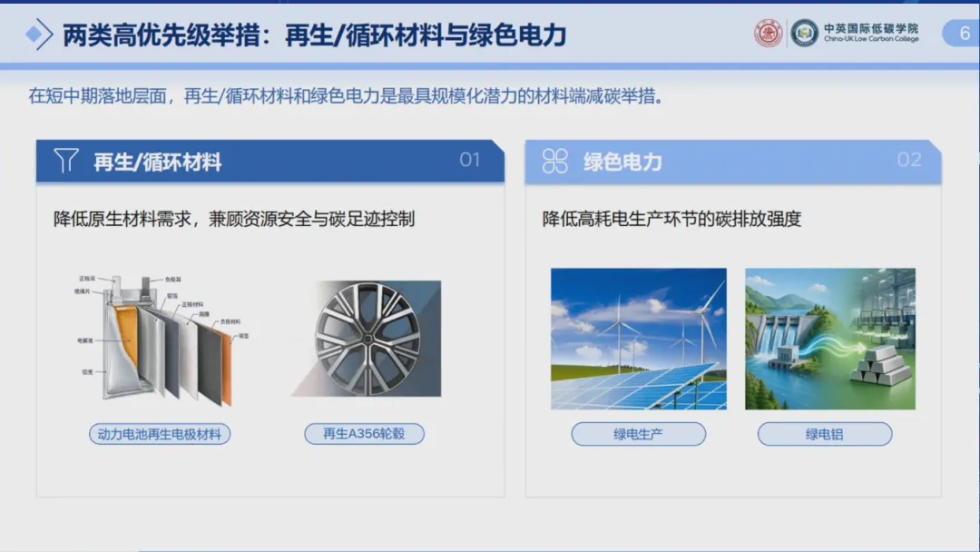Click the text 降低原生材料需求，兼顾资源安全与碳足迹控制
The height and width of the screenshot is (552, 980).
[234, 219]
